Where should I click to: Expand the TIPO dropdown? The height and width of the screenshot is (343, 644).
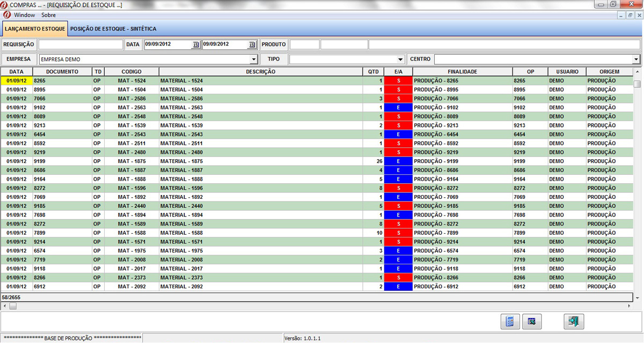pyautogui.click(x=400, y=59)
